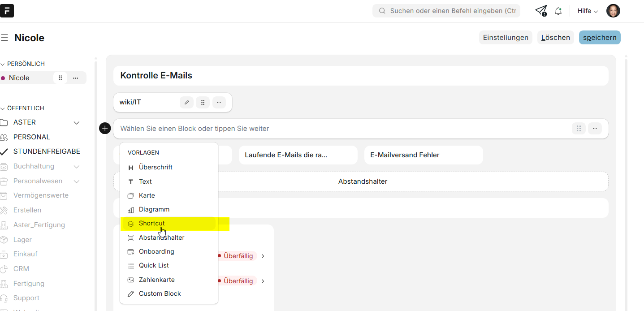644x311 pixels.
Task: Click the search or command input field
Action: coord(448,11)
